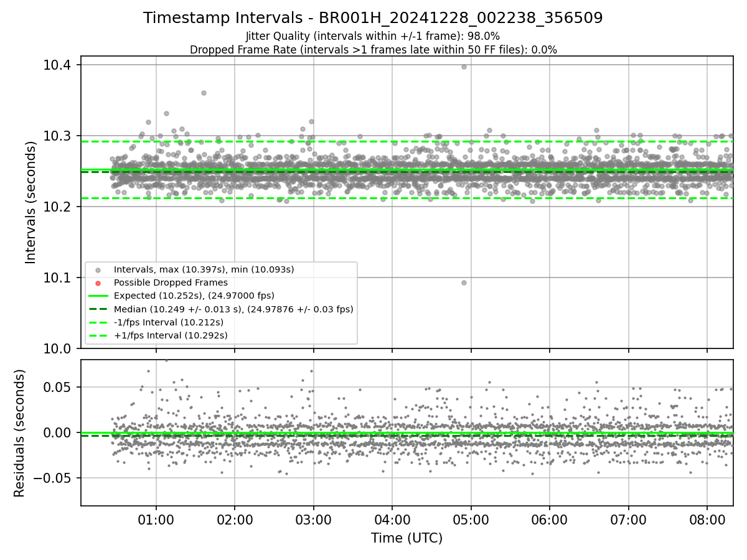Click the outlier point near 10.397s maximum
Image resolution: width=747 pixels, height=560 pixels.
point(464,67)
